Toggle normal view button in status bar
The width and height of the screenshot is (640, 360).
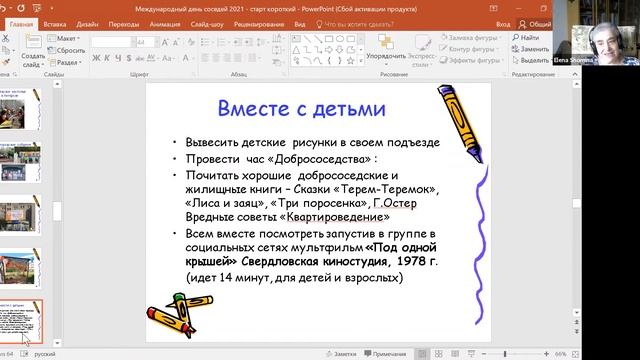point(422,354)
